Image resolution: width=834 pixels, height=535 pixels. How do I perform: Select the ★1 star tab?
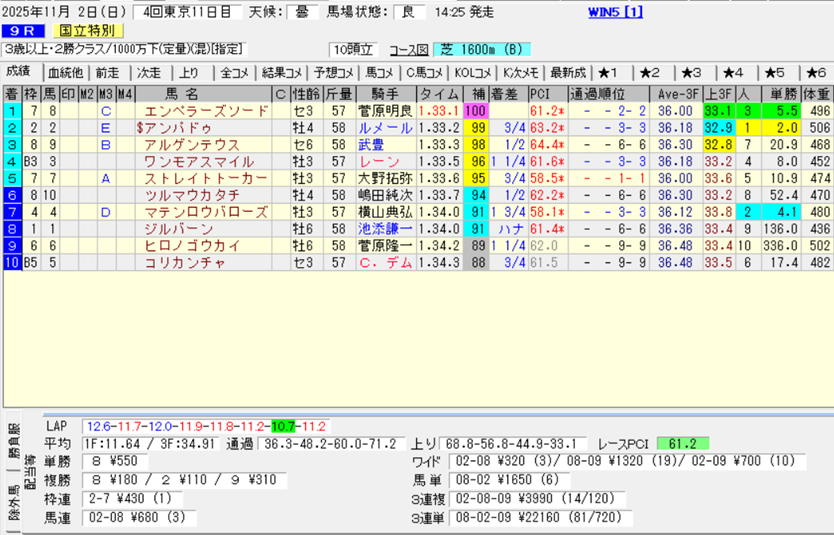[609, 72]
